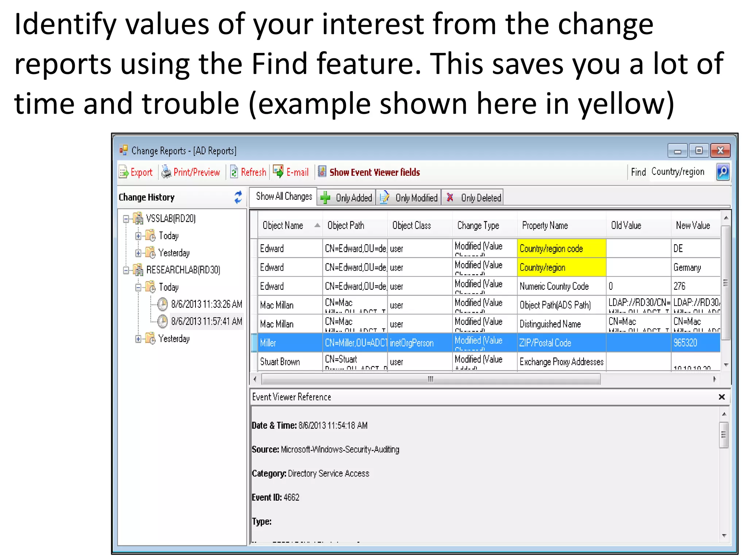The image size is (747, 560).
Task: Click the Refresh button label
Action: (x=253, y=172)
